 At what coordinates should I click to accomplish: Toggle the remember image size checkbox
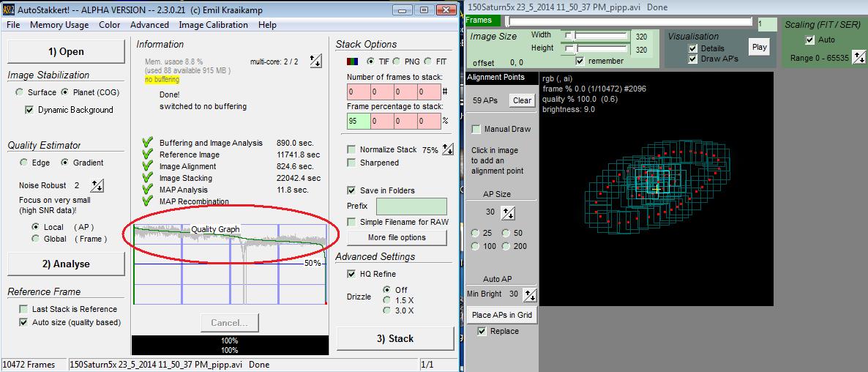[x=580, y=61]
